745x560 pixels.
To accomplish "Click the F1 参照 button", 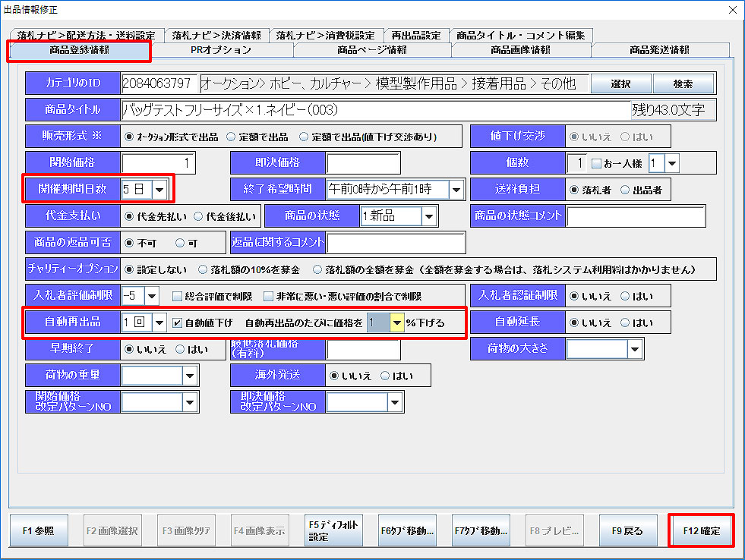I will pos(38,530).
